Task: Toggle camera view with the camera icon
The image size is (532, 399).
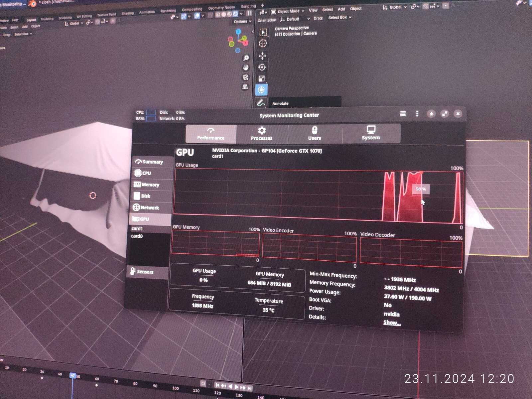Action: pyautogui.click(x=245, y=77)
